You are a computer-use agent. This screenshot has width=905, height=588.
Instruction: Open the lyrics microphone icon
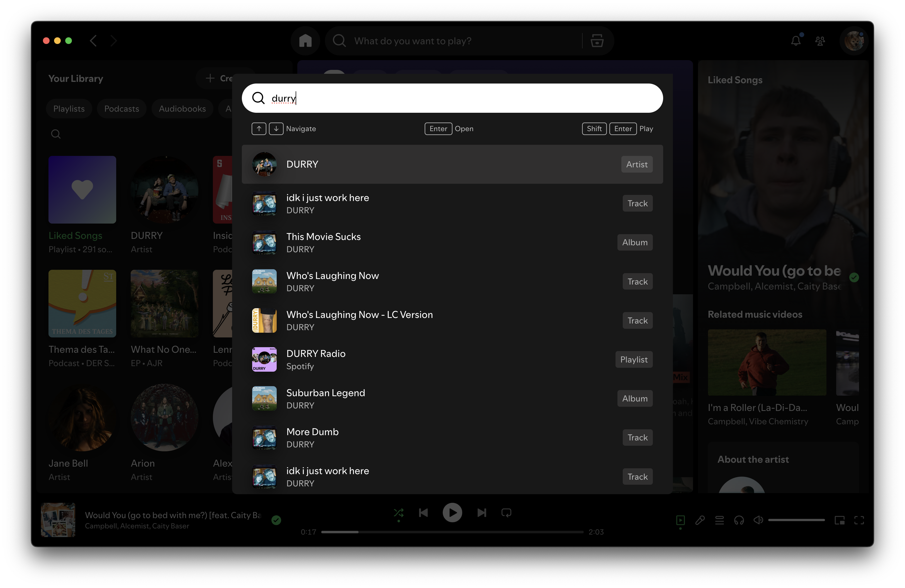click(700, 520)
